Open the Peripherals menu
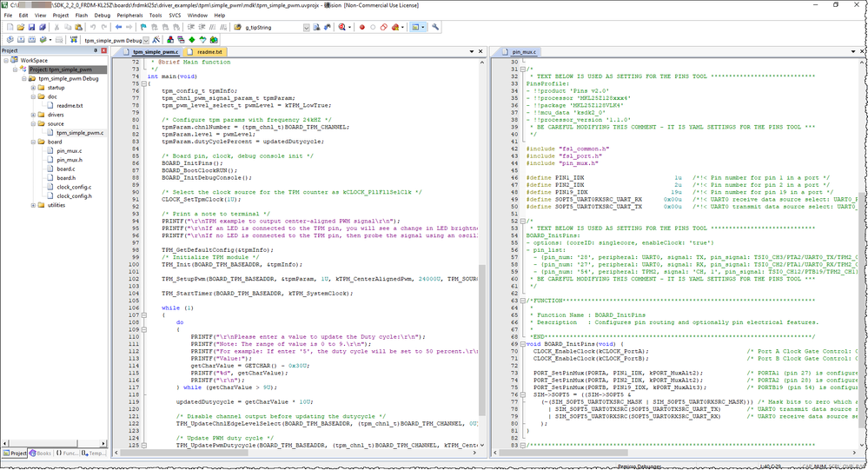868x470 pixels. click(130, 15)
